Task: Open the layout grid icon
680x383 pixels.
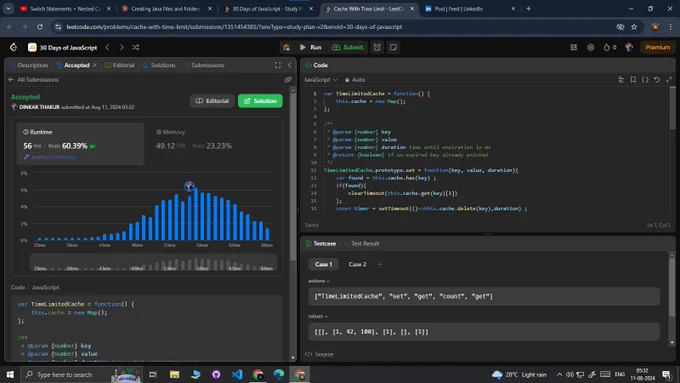Action: point(574,47)
